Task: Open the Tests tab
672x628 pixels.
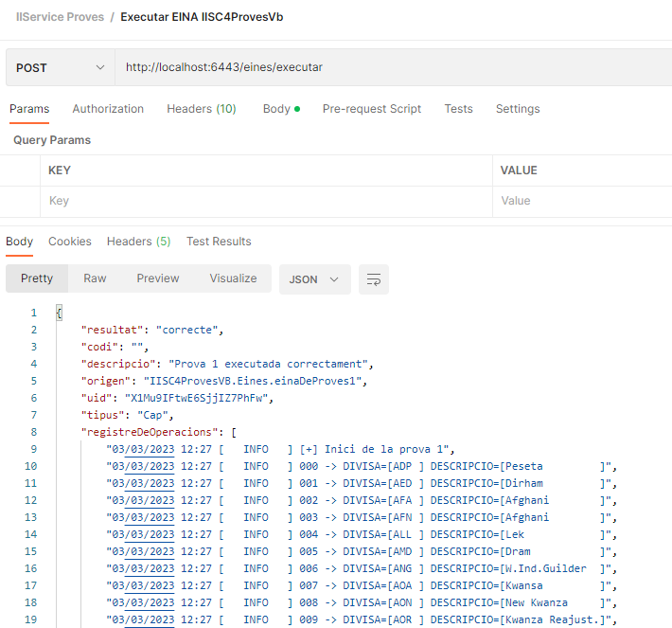Action: [458, 109]
